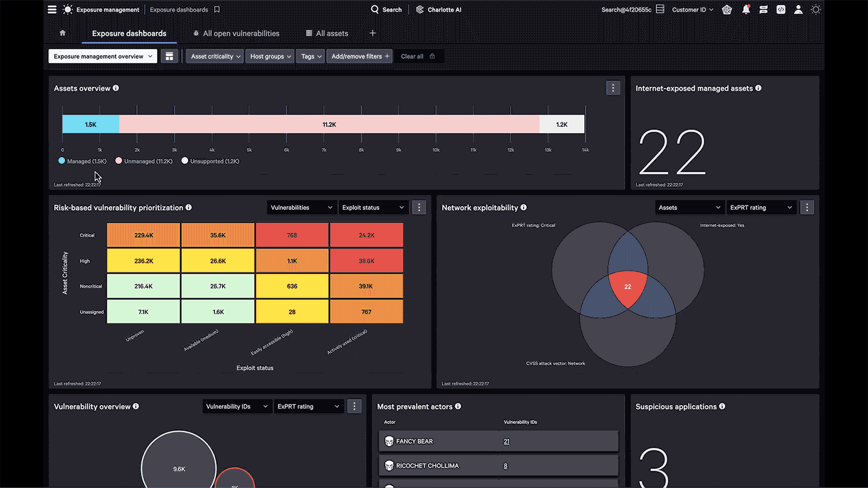
Task: Click the red Venn intersection labeled 22
Action: 628,287
